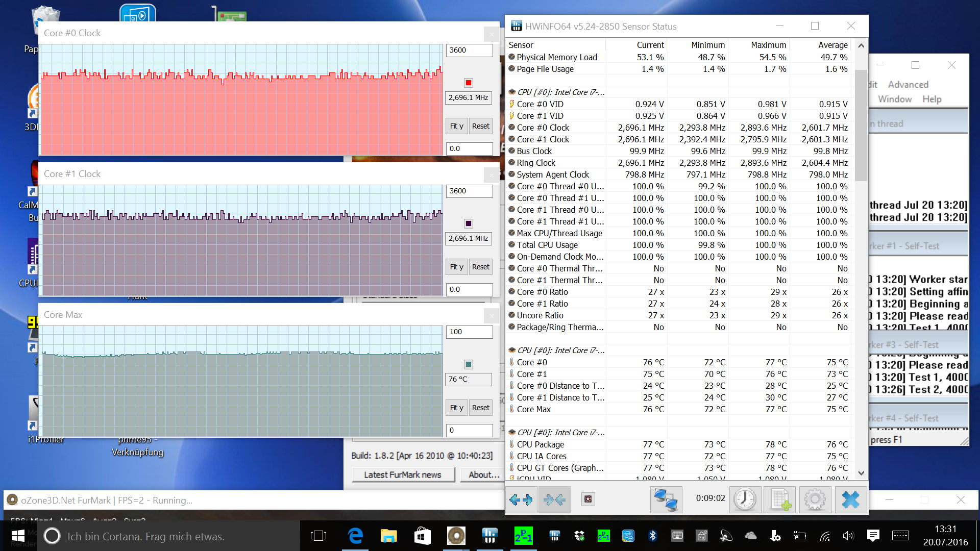Click the blue X close sensors icon
This screenshot has height=551, width=980.
(850, 499)
